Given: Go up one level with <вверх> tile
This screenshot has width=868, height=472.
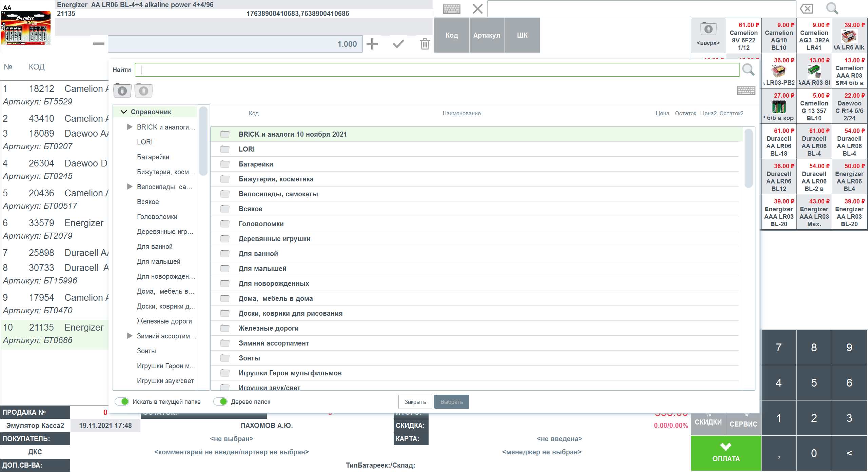Looking at the screenshot, I should [x=708, y=35].
